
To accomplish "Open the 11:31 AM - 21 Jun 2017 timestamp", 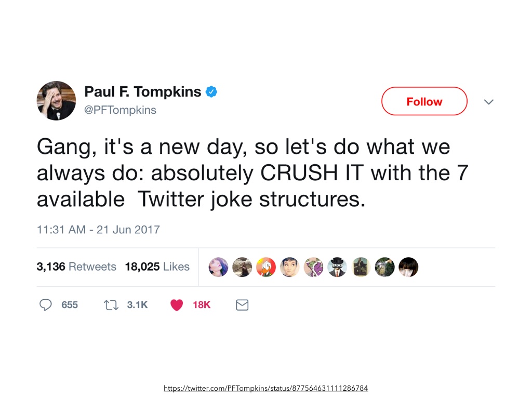I will (98, 229).
